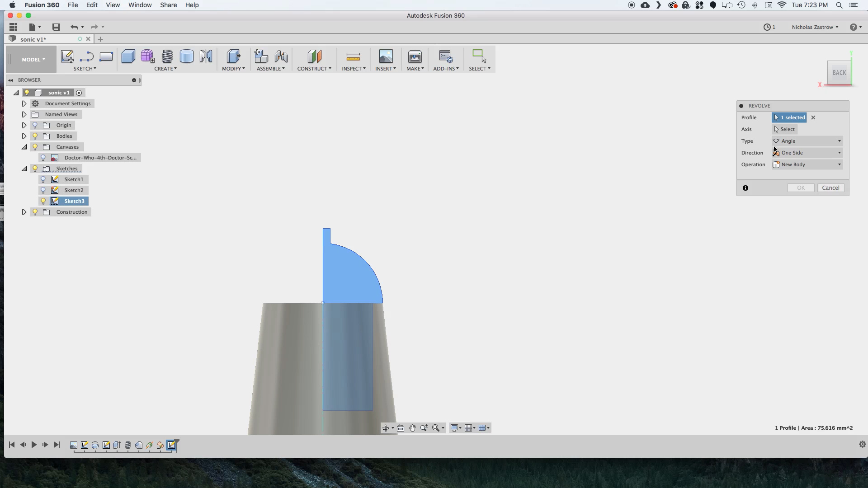
Task: Click the Sketch tool icon
Action: pyautogui.click(x=67, y=56)
